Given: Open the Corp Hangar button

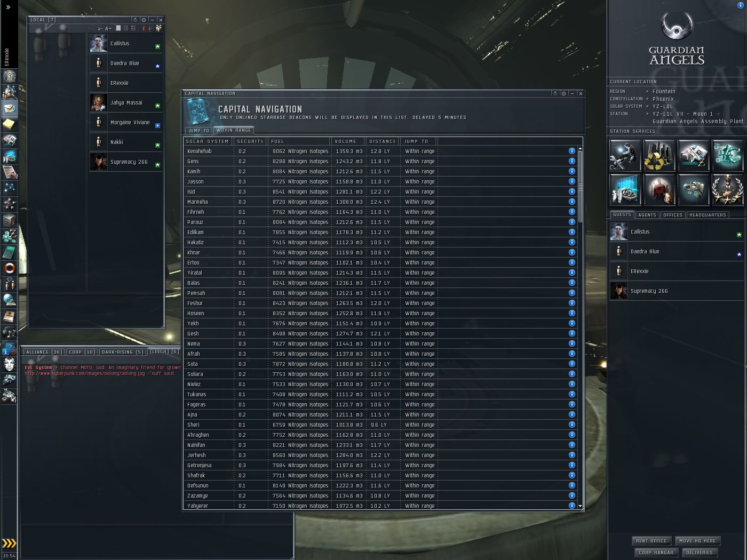Looking at the screenshot, I should (656, 553).
